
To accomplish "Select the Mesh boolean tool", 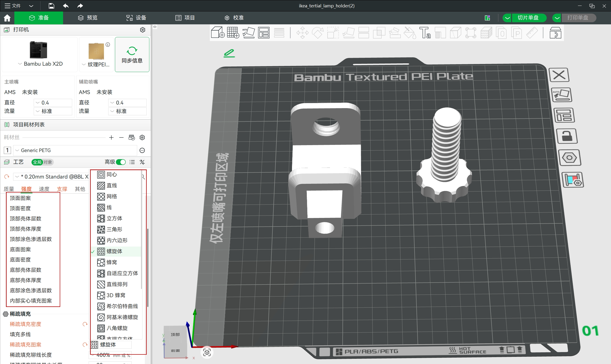I will coord(379,33).
